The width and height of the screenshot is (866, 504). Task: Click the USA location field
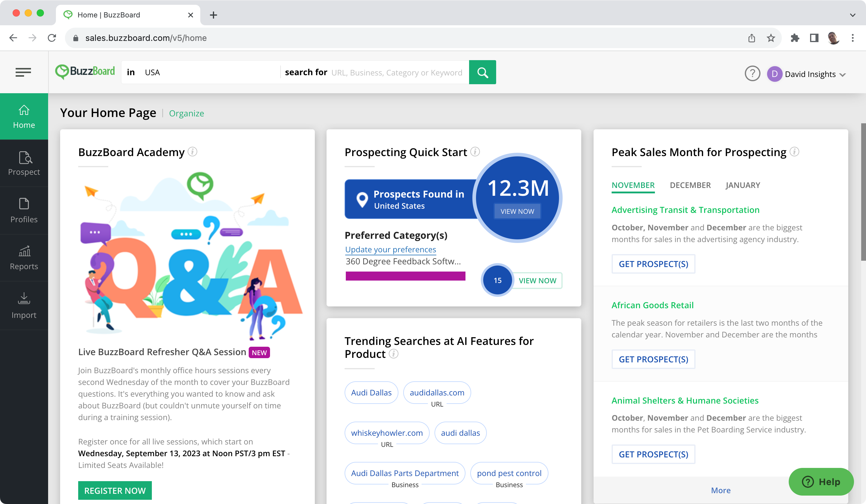coord(210,72)
